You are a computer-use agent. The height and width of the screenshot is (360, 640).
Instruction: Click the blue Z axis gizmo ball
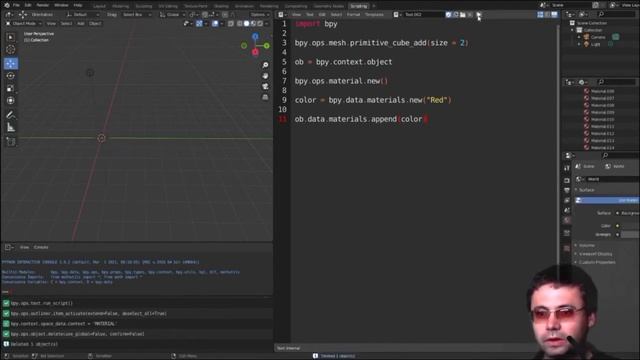click(x=255, y=37)
